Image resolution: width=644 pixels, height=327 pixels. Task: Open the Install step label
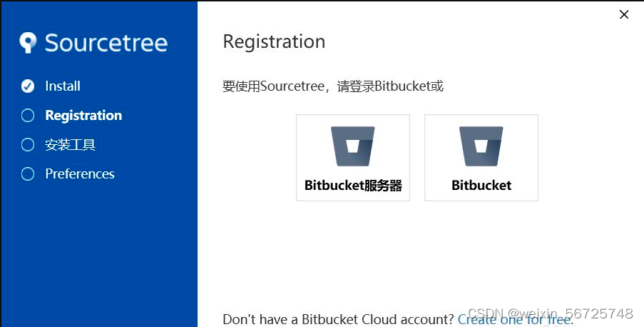pos(63,86)
